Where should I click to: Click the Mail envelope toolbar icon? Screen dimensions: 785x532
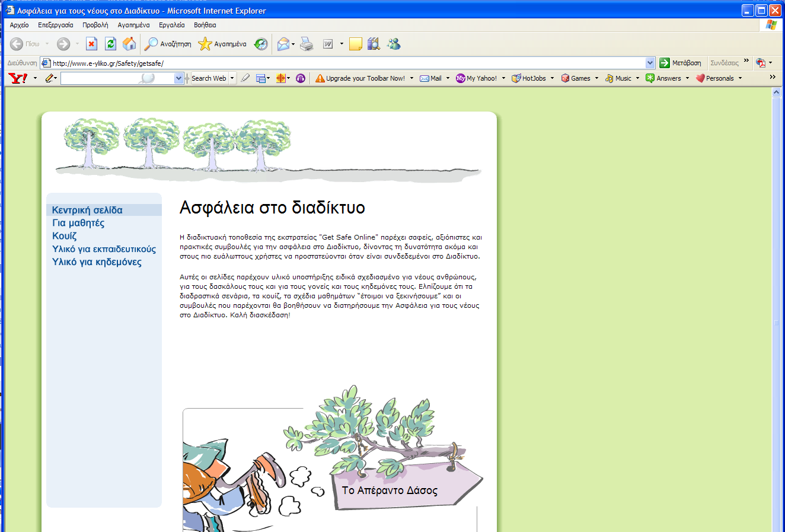point(283,44)
